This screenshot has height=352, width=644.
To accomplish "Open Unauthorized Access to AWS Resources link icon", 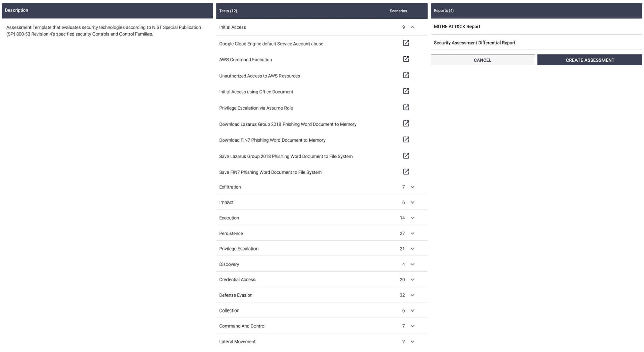I will (x=406, y=75).
